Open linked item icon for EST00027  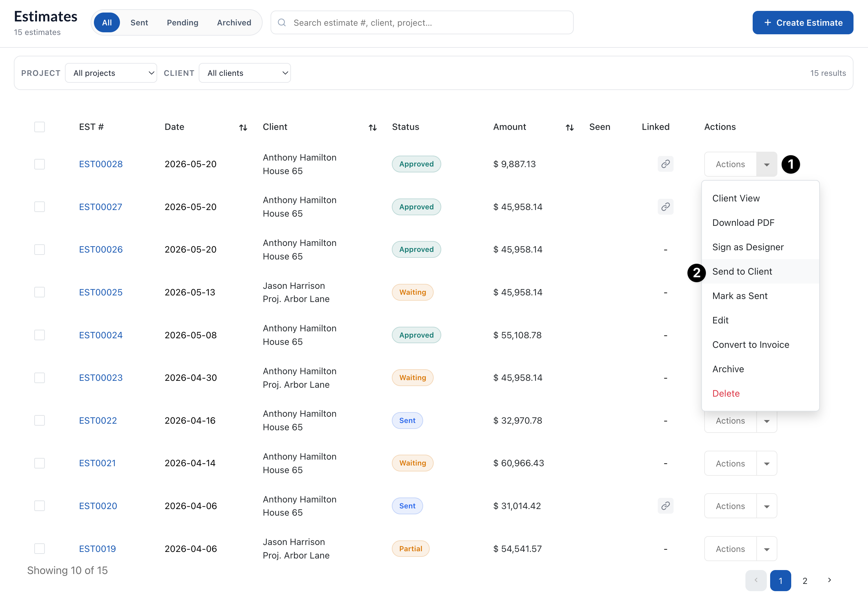(x=665, y=206)
